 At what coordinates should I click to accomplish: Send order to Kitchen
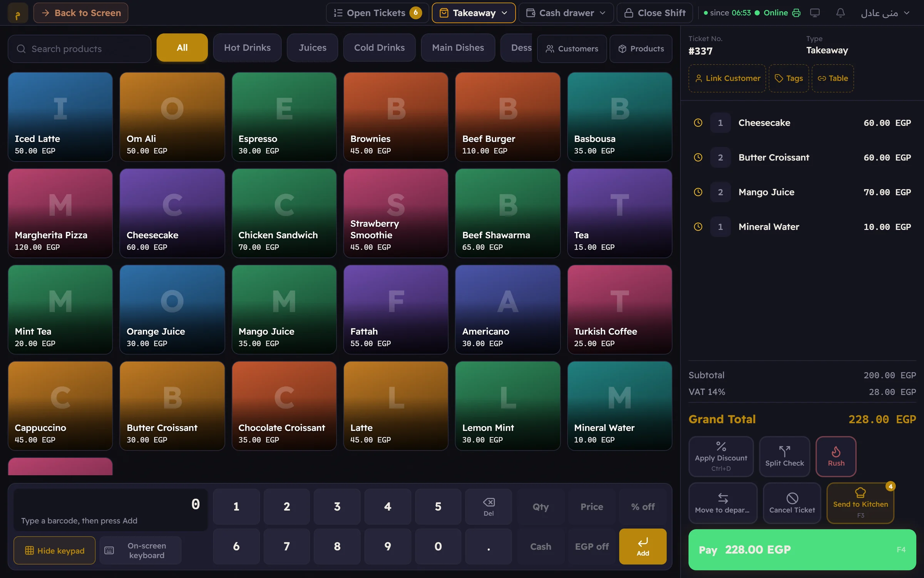click(860, 503)
